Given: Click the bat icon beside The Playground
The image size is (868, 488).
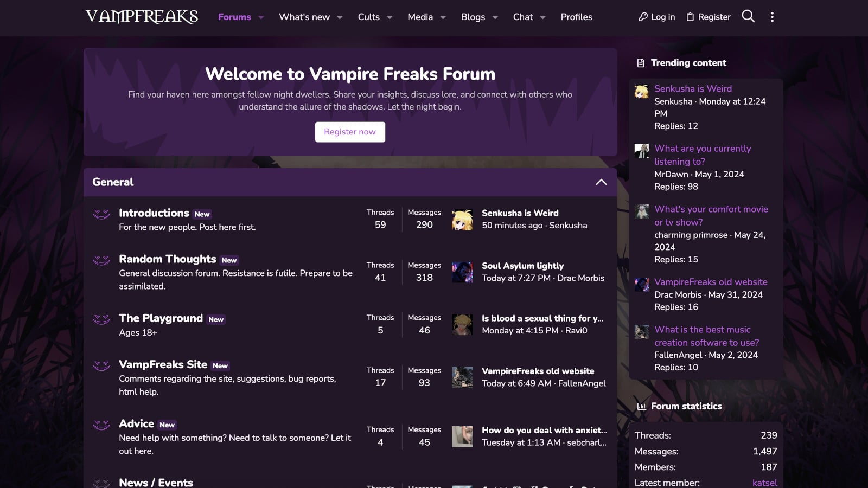Looking at the screenshot, I should (x=101, y=319).
